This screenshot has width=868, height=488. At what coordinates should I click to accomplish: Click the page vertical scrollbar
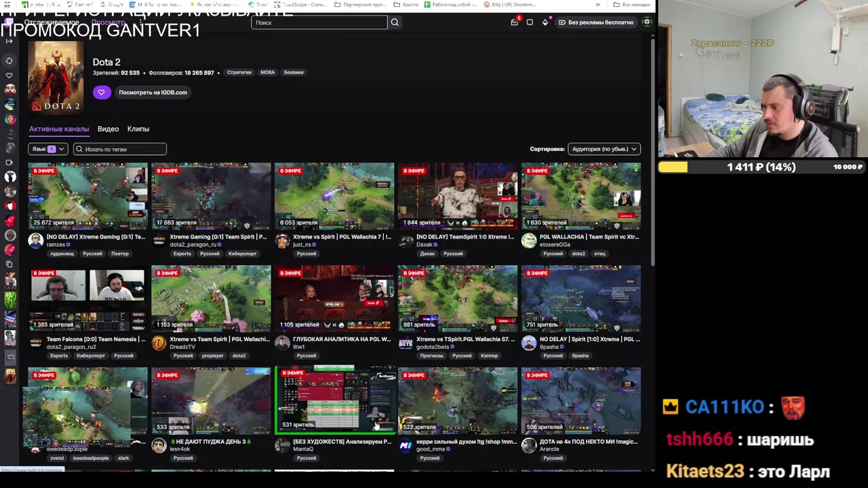[x=653, y=152]
